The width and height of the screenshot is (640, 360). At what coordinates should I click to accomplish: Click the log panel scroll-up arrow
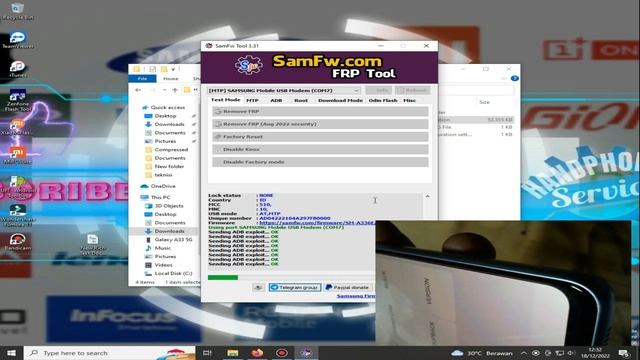coord(427,196)
